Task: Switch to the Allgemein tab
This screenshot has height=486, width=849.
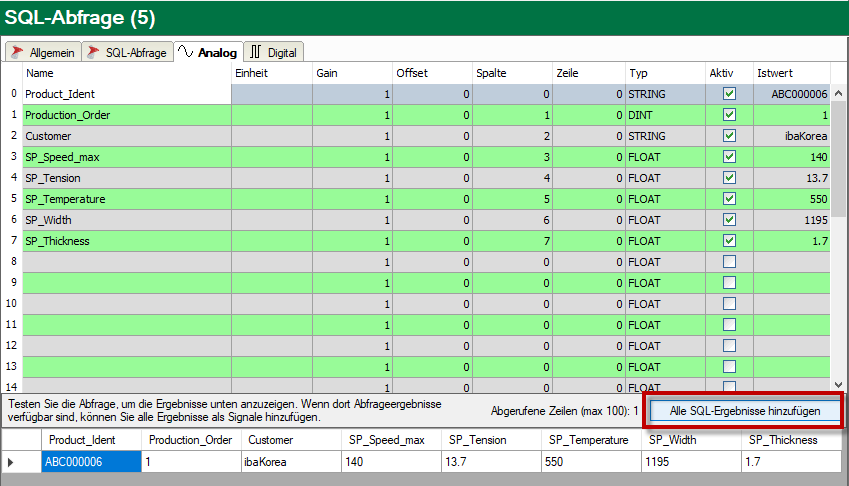Action: tap(43, 52)
